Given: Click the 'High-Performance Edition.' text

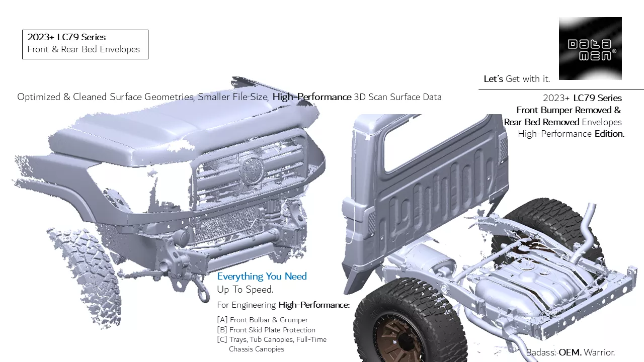Looking at the screenshot, I should [x=571, y=134].
